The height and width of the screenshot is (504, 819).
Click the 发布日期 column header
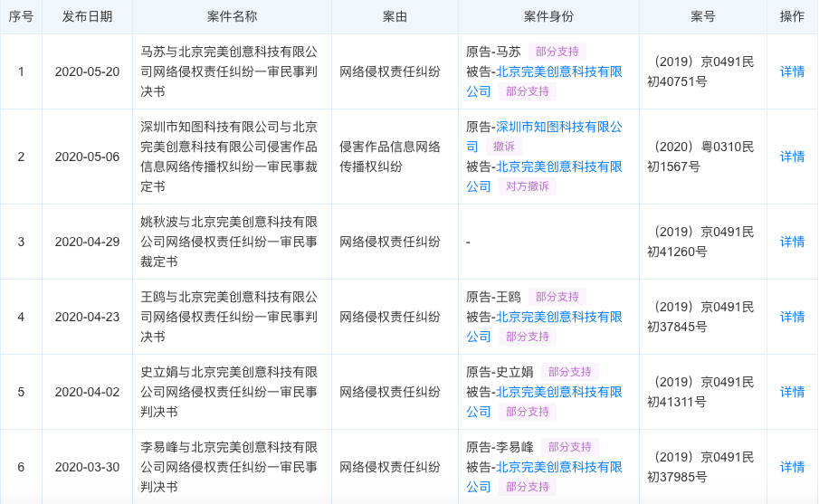88,16
